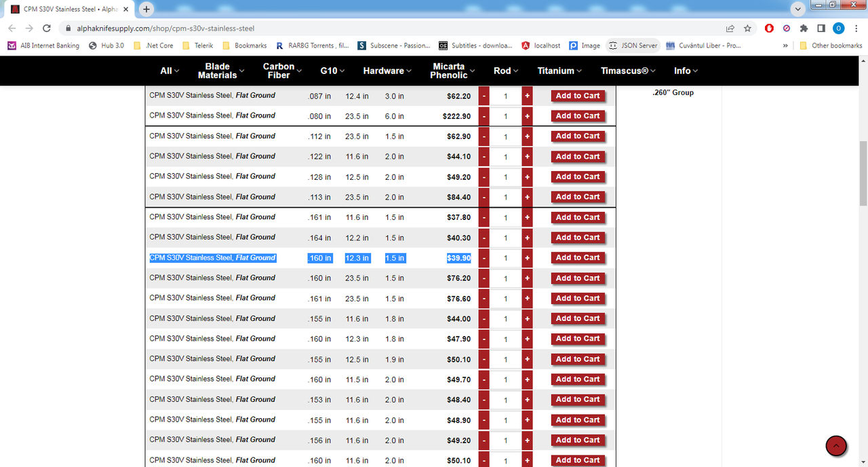Open RARBG Torrents bookmark
This screenshot has height=467, width=868.
(x=312, y=45)
